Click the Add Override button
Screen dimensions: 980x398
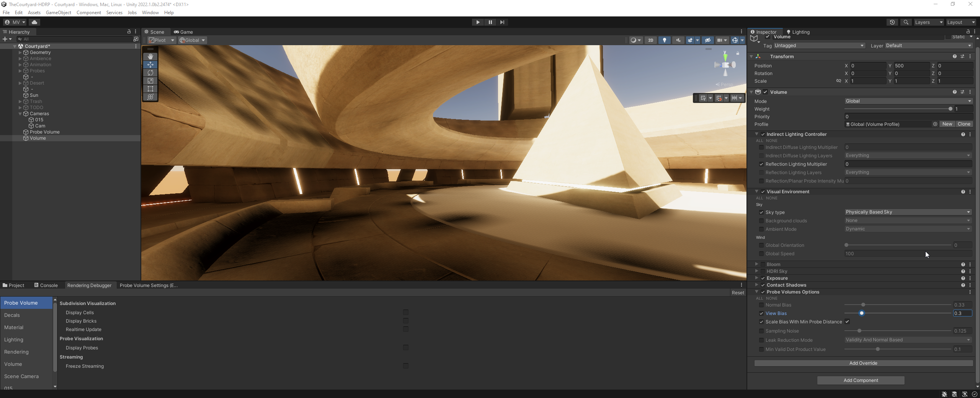point(863,363)
